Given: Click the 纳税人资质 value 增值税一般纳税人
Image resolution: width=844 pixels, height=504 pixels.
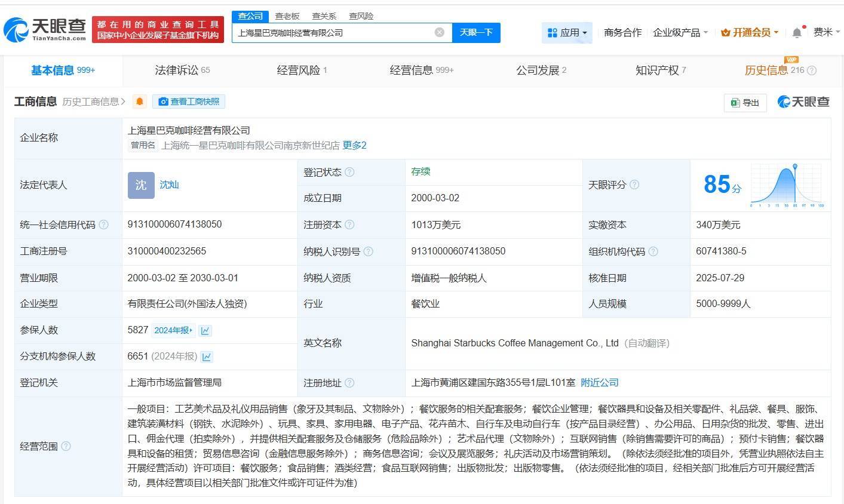Looking at the screenshot, I should [x=449, y=278].
